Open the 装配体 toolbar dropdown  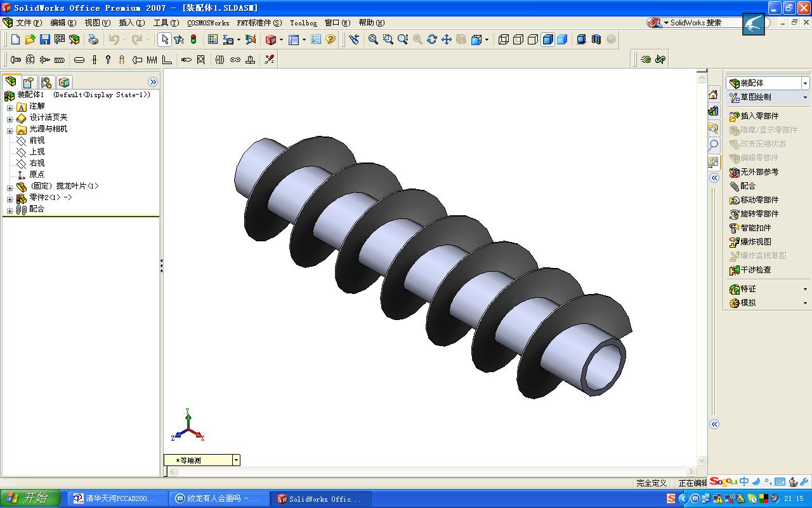(805, 83)
